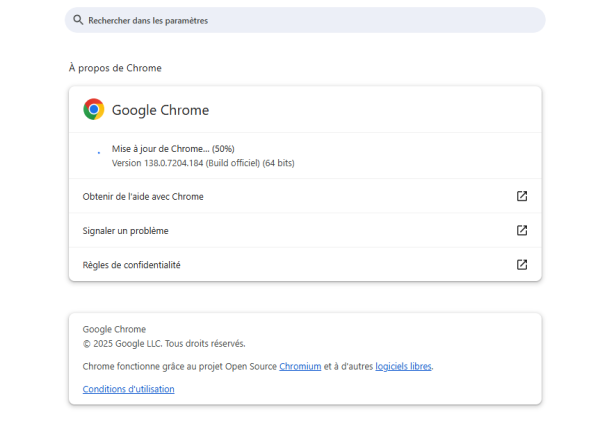This screenshot has width=600, height=433.
Task: Focus the 'Rechercher dans les paramètres' field
Action: (305, 20)
